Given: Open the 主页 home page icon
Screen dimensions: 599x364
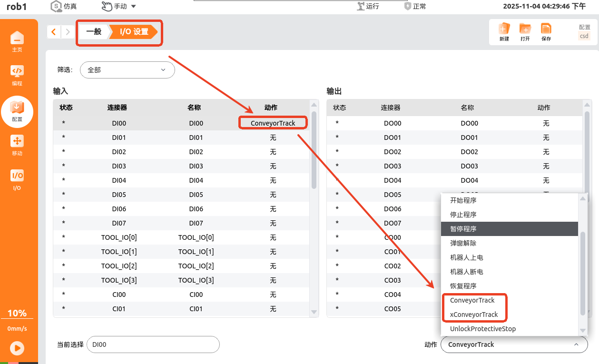Looking at the screenshot, I should coord(17,40).
